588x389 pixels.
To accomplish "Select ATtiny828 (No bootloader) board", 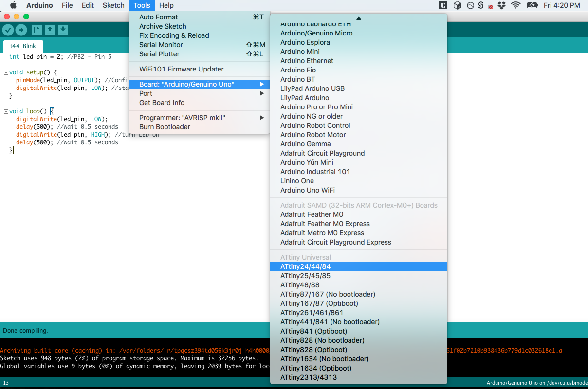I will coord(359,340).
